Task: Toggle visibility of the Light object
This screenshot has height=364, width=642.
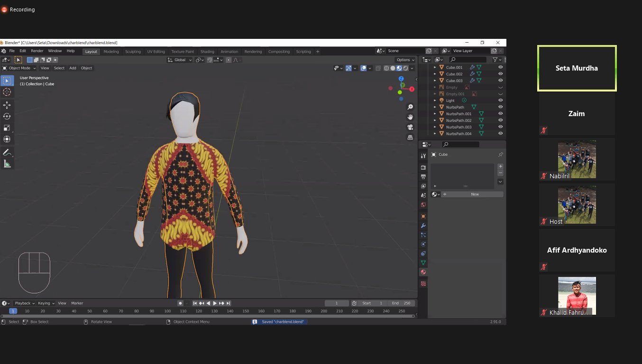Action: tap(500, 100)
